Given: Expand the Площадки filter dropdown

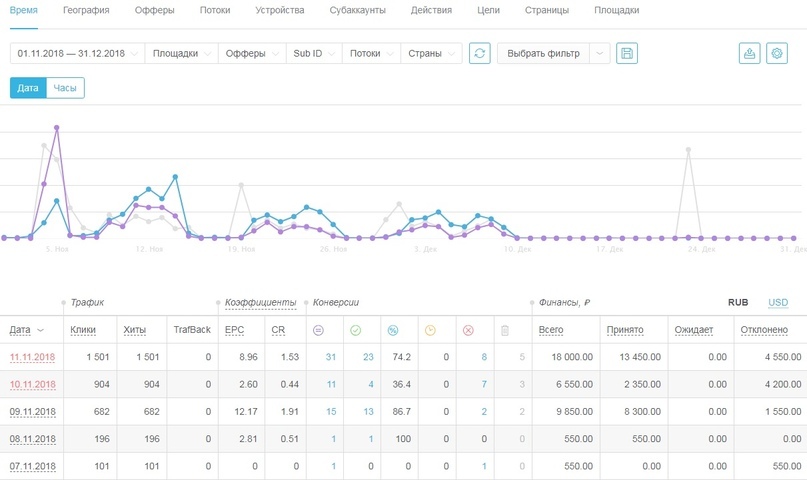Looking at the screenshot, I should [181, 53].
